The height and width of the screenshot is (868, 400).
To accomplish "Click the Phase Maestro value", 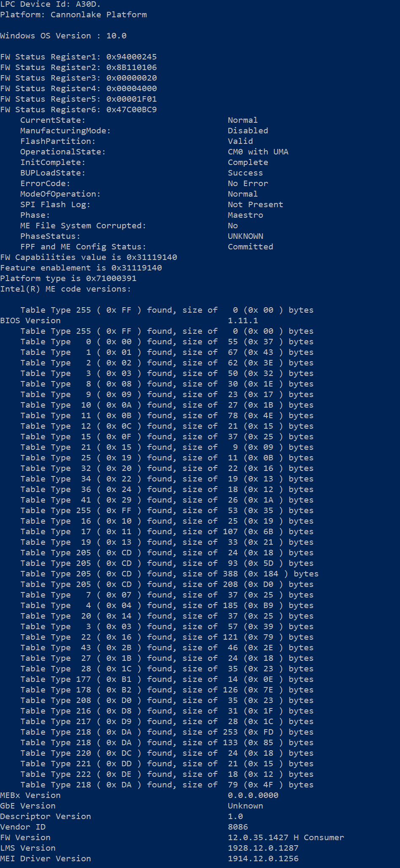I will (246, 215).
